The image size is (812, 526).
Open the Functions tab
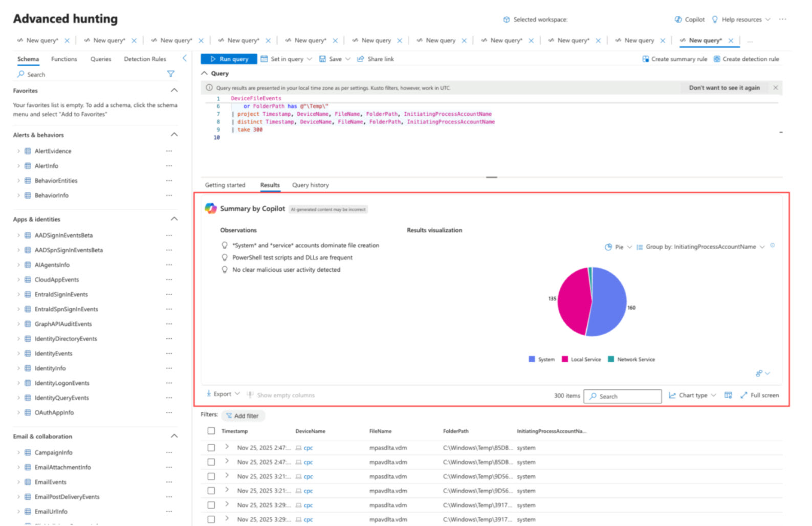coord(64,59)
